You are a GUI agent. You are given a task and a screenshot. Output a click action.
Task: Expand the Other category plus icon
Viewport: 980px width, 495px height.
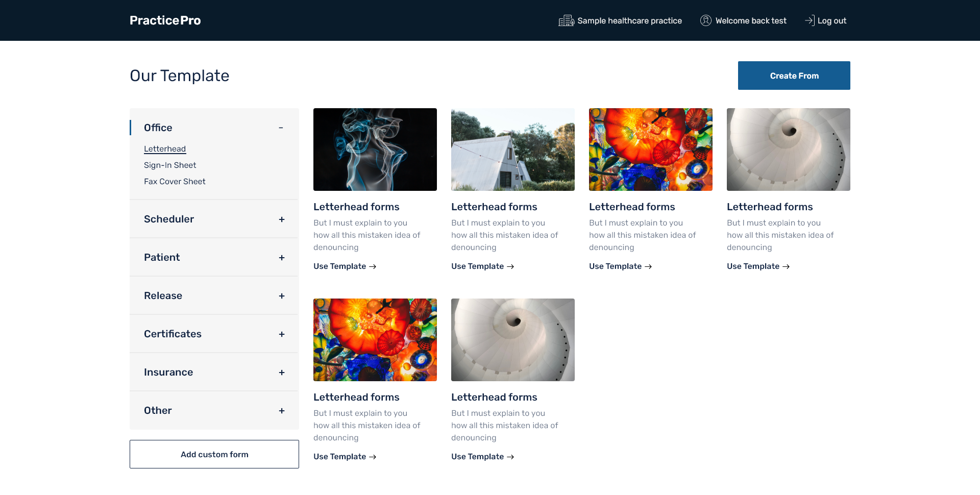click(281, 411)
